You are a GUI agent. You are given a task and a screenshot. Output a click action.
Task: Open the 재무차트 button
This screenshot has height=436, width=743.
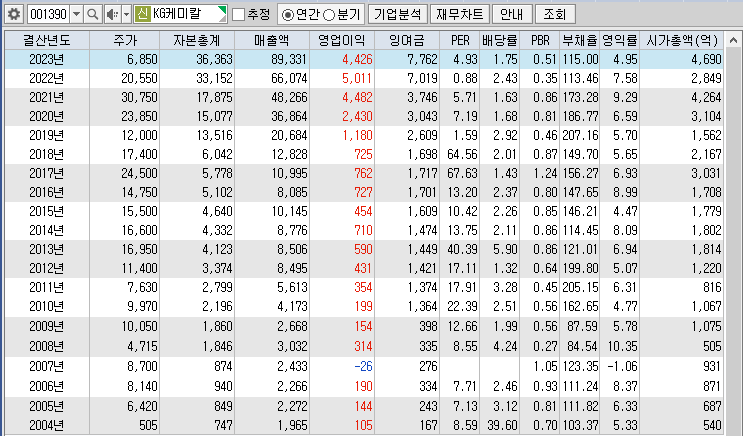[x=460, y=14]
